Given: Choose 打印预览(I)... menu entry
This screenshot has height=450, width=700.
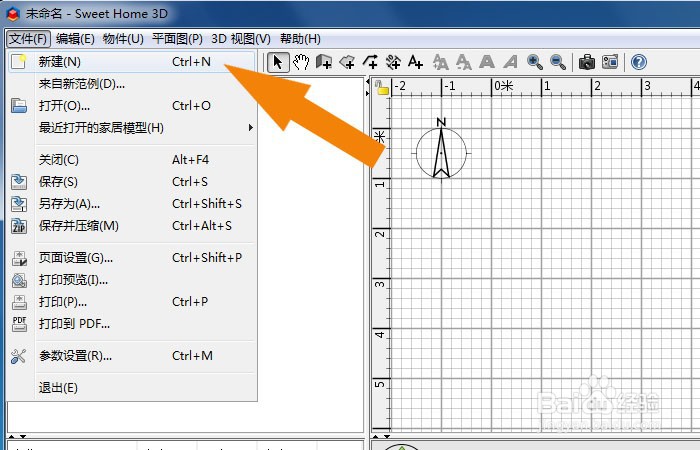Looking at the screenshot, I should [132, 280].
